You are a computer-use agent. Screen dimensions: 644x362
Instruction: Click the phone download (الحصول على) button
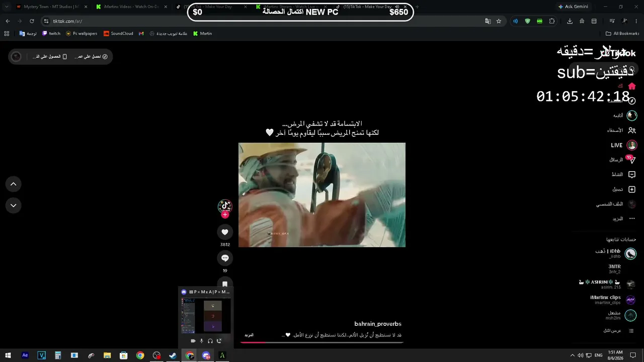(50, 57)
